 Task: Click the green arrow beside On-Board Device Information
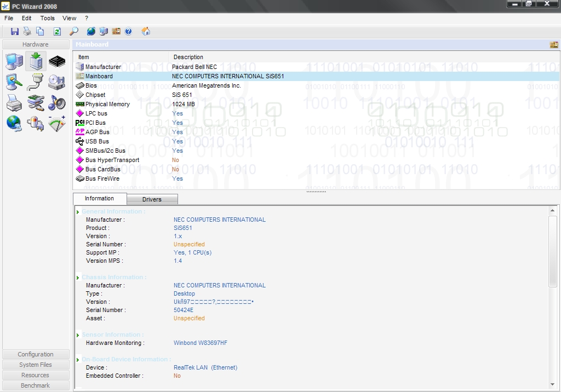[78, 360]
